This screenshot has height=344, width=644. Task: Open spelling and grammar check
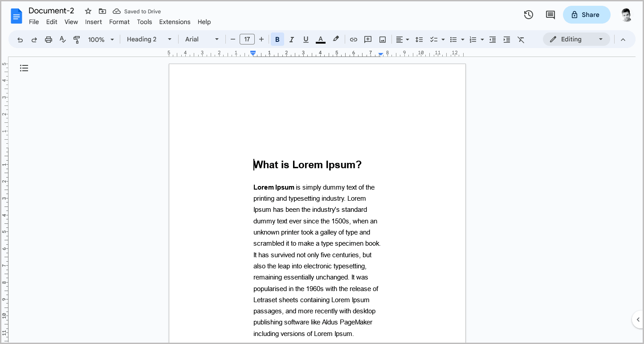62,39
